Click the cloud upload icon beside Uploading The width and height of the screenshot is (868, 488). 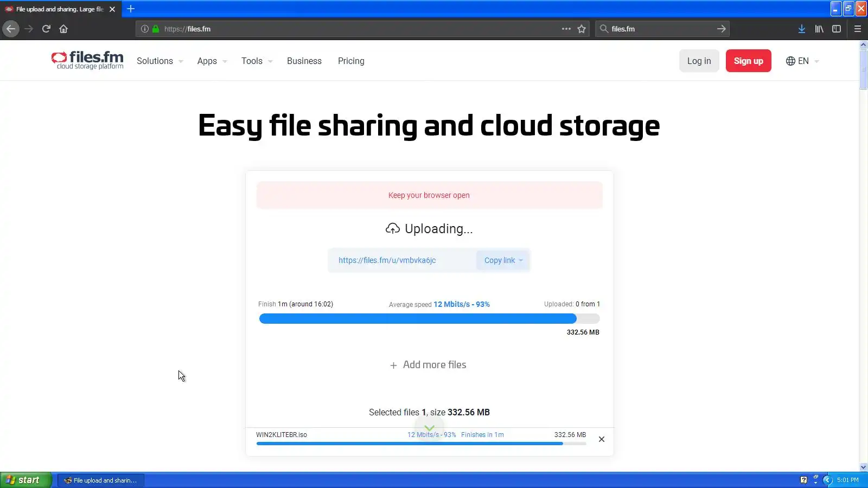(393, 229)
